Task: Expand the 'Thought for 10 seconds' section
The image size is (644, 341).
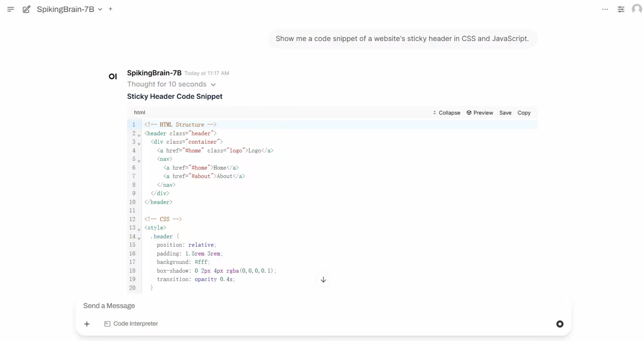Action: (171, 85)
